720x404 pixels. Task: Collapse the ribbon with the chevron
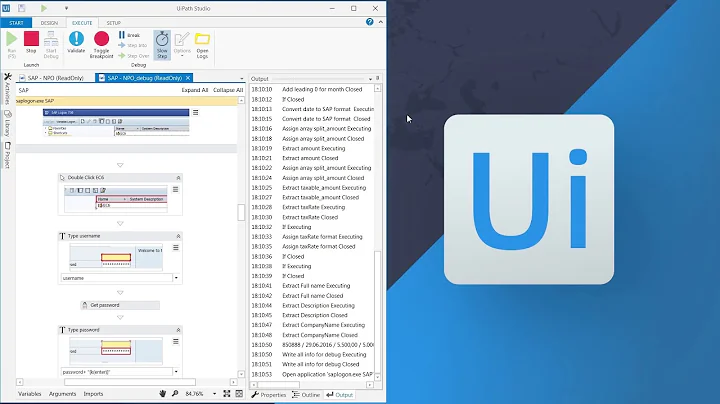pos(381,22)
